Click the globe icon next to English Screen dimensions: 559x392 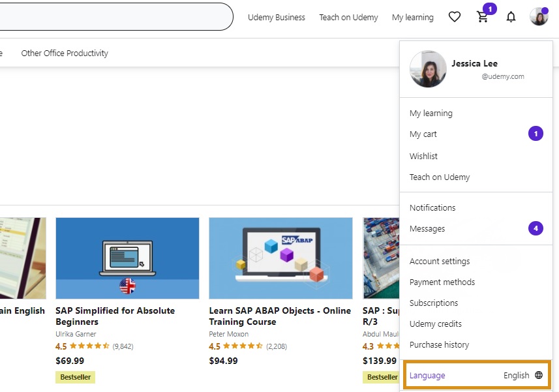(539, 375)
